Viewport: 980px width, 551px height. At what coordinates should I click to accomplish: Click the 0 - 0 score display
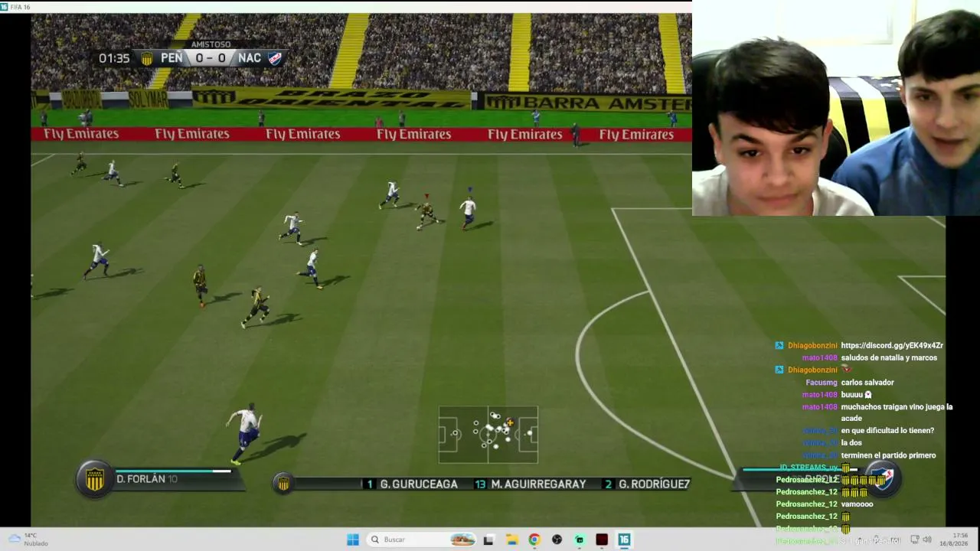click(x=211, y=58)
